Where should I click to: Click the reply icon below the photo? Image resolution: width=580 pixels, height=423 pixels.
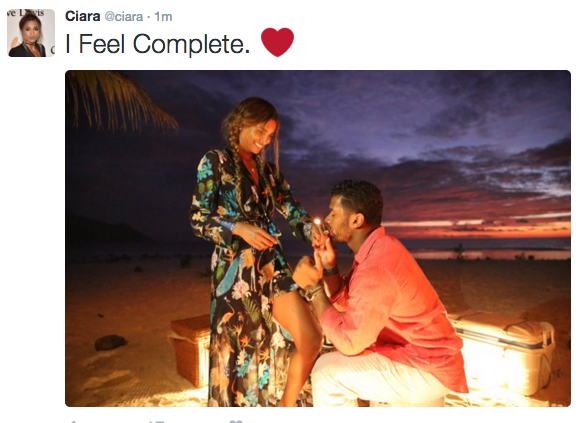tap(73, 422)
